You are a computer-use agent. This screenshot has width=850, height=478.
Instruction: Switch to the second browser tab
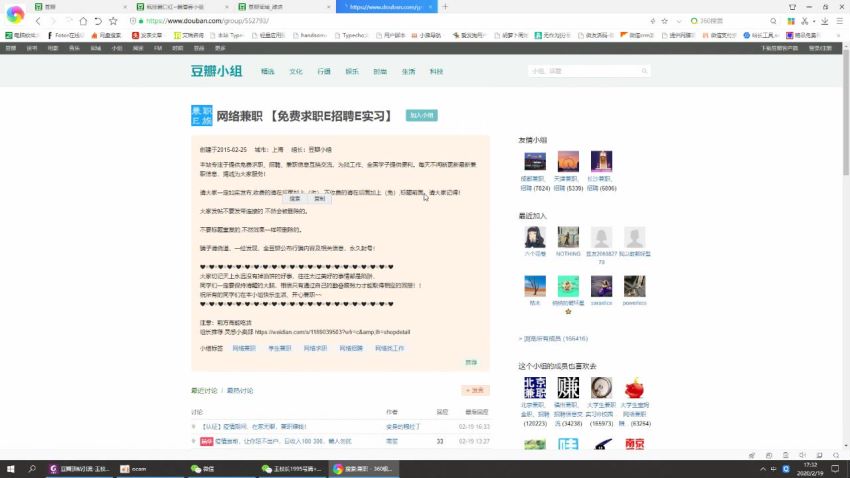(x=181, y=7)
